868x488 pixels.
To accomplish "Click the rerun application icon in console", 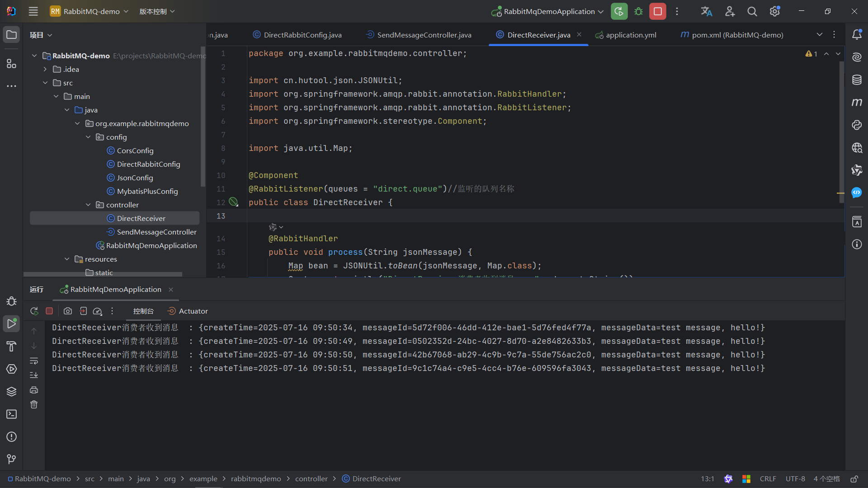I will pyautogui.click(x=34, y=311).
